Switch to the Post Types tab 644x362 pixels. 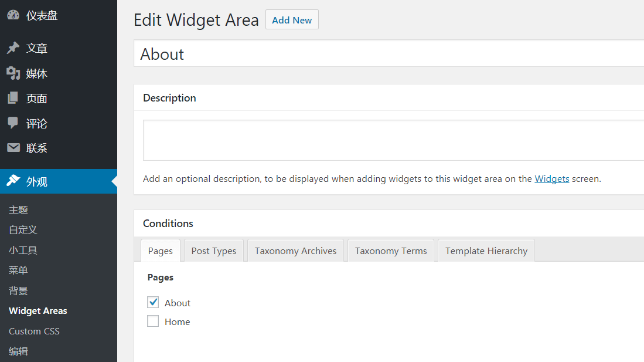(213, 251)
